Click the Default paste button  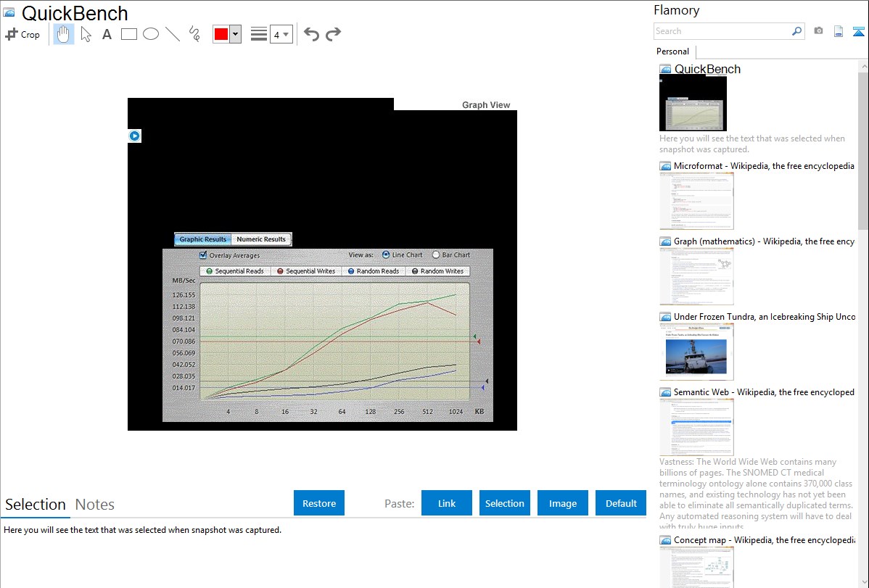(621, 503)
